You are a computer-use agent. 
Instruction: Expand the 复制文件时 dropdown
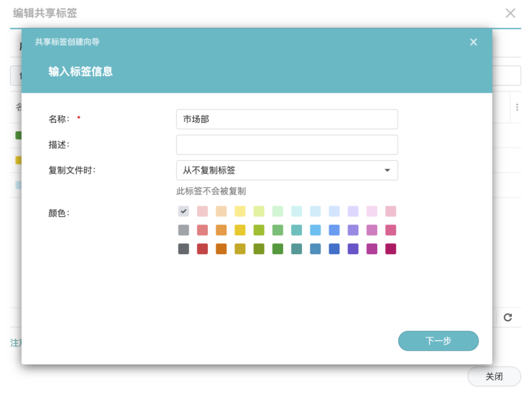click(287, 170)
